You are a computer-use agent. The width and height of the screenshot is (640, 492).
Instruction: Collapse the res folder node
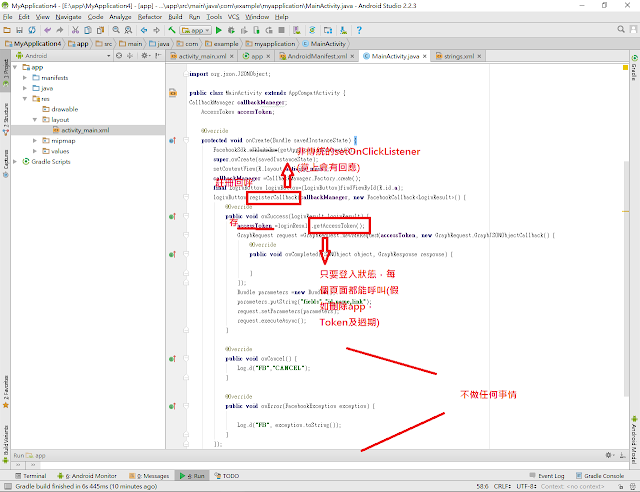click(x=25, y=99)
